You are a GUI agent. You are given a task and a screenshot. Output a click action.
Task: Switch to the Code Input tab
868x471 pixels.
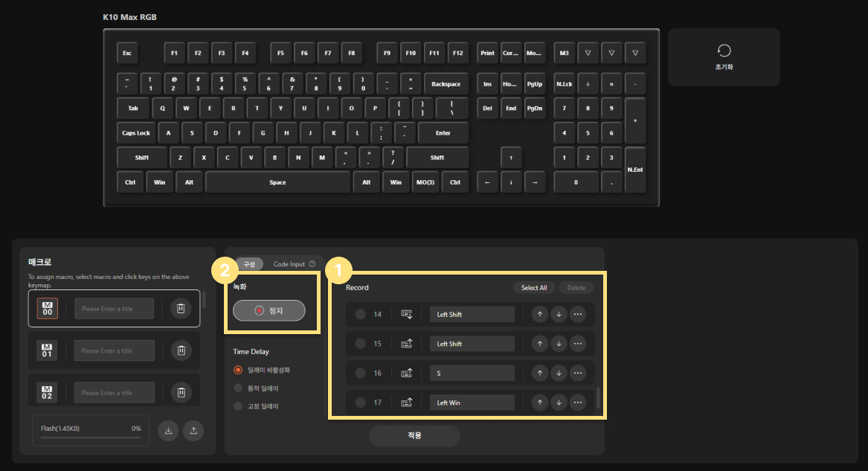289,264
